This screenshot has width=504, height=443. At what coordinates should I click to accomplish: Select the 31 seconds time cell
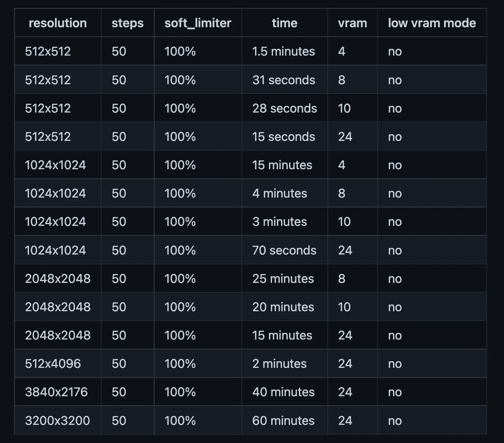[284, 80]
